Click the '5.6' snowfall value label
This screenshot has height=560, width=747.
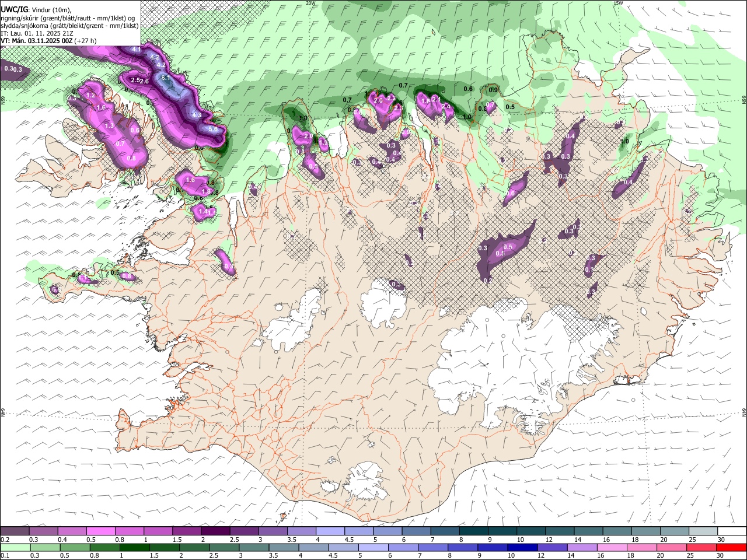tap(213, 129)
